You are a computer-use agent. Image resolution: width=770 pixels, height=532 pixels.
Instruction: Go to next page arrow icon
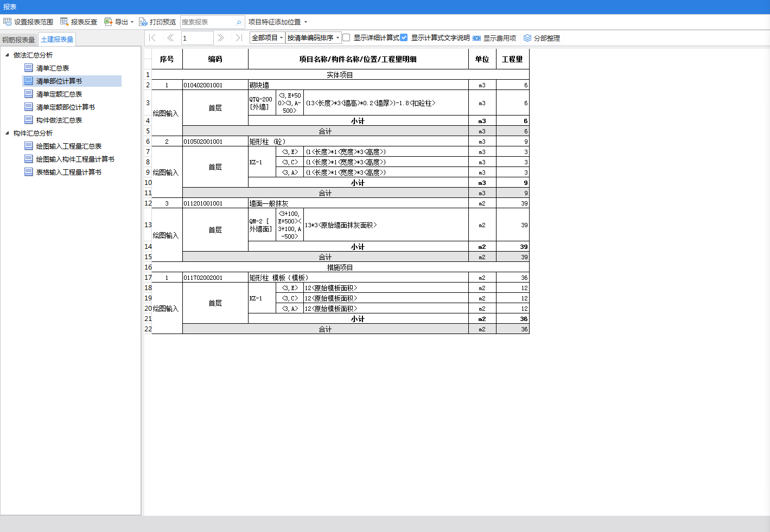(x=221, y=37)
